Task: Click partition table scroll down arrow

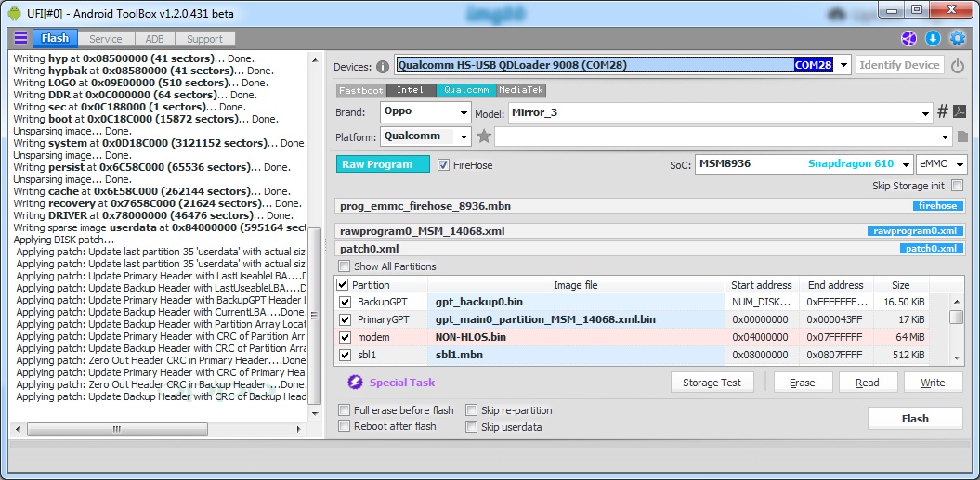Action: point(956,358)
